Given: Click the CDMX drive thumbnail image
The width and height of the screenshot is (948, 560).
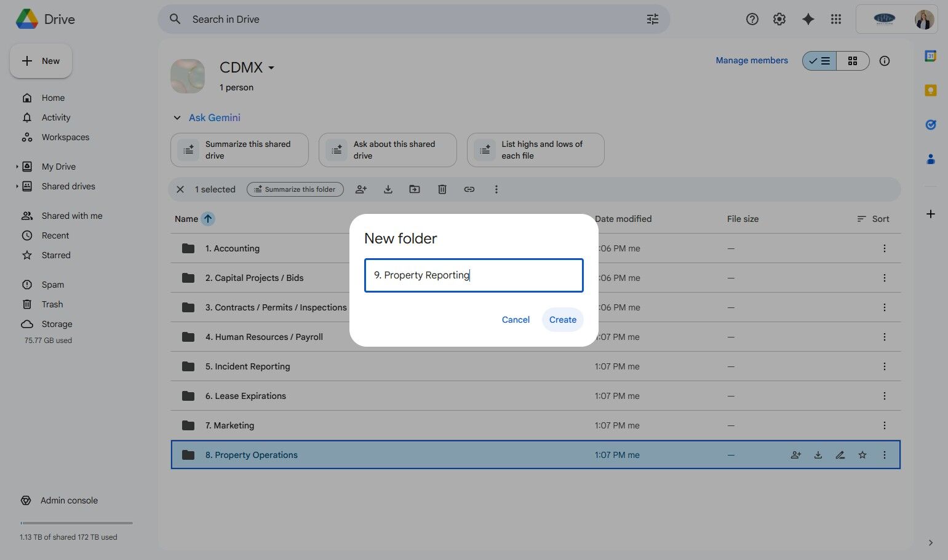Looking at the screenshot, I should tap(188, 76).
